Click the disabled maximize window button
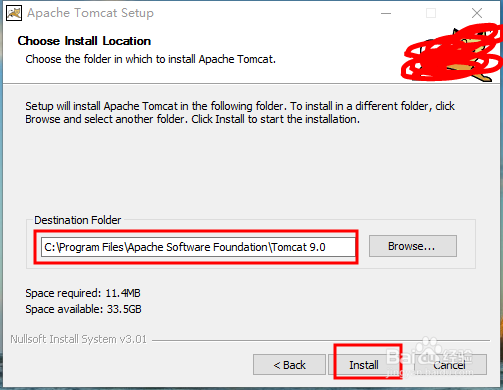 pos(431,13)
